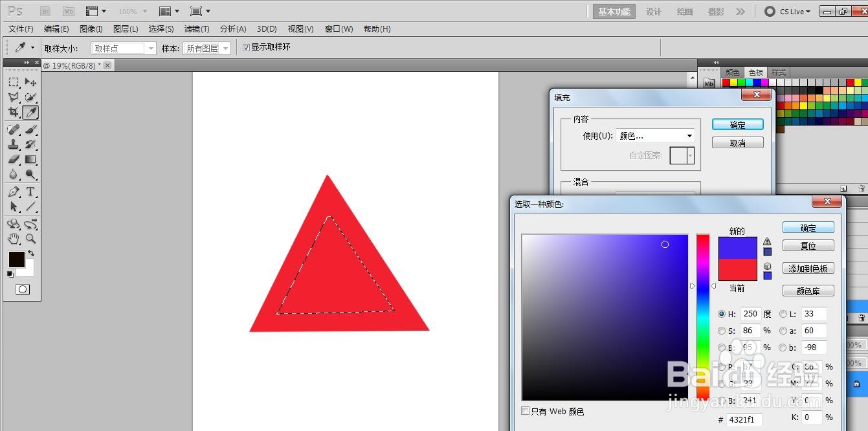The width and height of the screenshot is (868, 431).
Task: Click the current red color preview
Action: pyautogui.click(x=738, y=270)
